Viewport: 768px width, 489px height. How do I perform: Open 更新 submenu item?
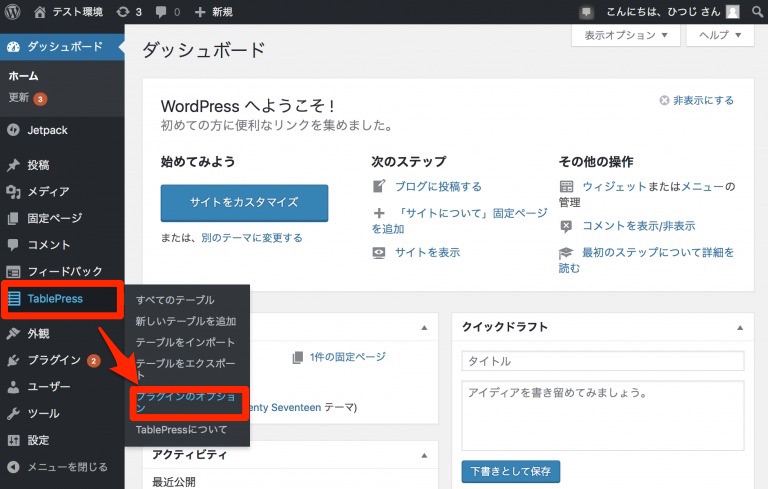click(x=19, y=97)
